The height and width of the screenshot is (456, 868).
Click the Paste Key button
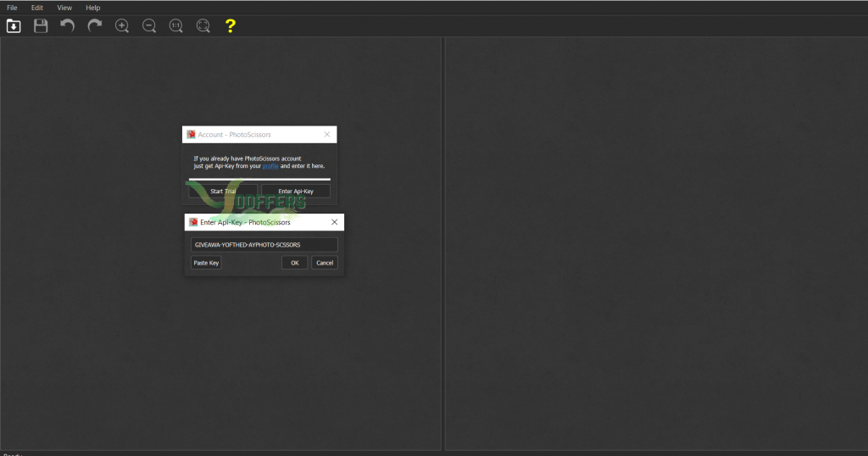click(206, 263)
